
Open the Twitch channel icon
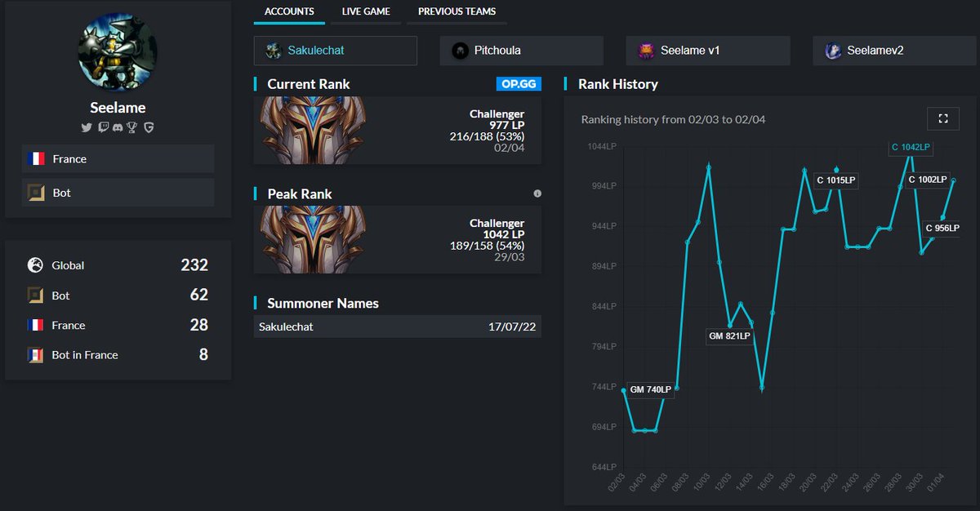(103, 127)
